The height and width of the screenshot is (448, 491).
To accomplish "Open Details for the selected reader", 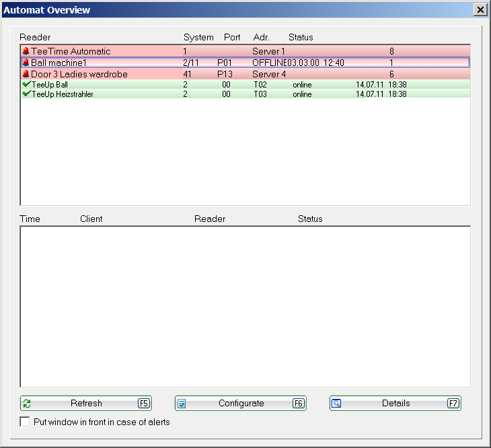I will (x=395, y=404).
